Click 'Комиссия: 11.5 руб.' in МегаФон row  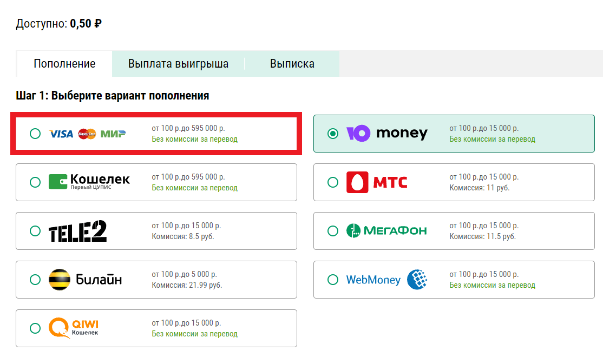pyautogui.click(x=482, y=236)
